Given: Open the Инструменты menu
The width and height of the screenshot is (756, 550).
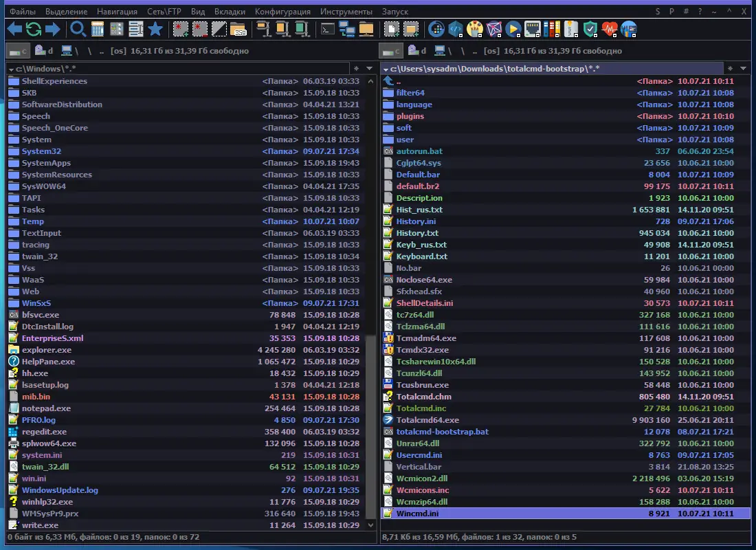Looking at the screenshot, I should 346,12.
